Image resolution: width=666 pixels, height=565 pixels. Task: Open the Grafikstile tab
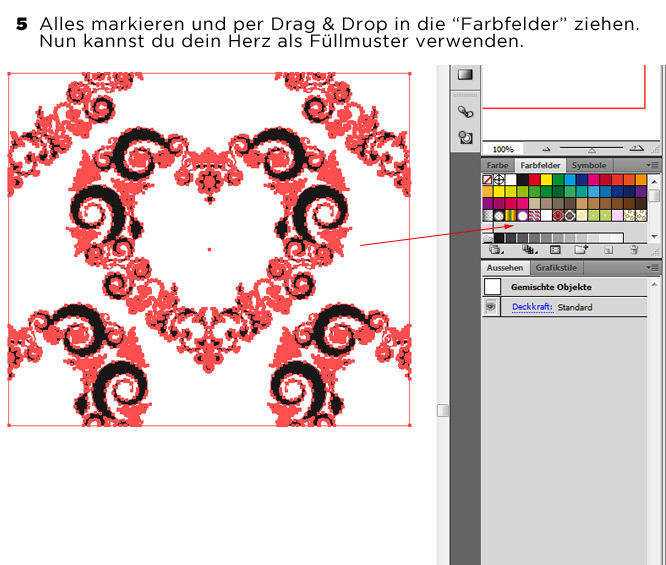click(x=555, y=268)
